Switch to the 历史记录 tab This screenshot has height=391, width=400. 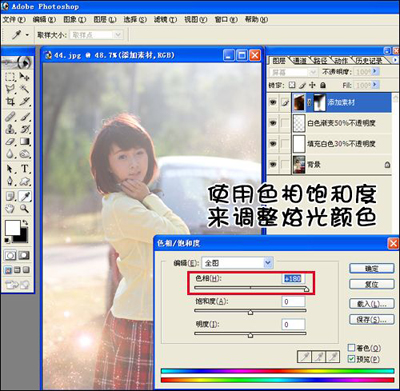click(369, 61)
